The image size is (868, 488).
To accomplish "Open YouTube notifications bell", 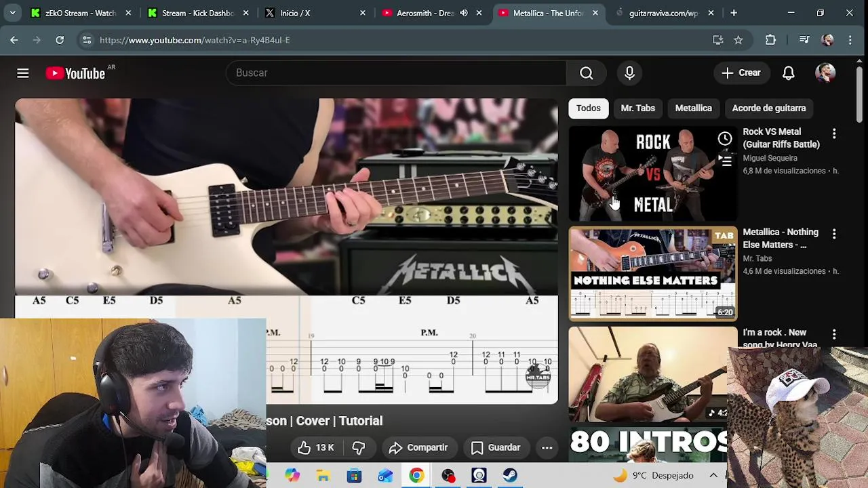I will [788, 73].
